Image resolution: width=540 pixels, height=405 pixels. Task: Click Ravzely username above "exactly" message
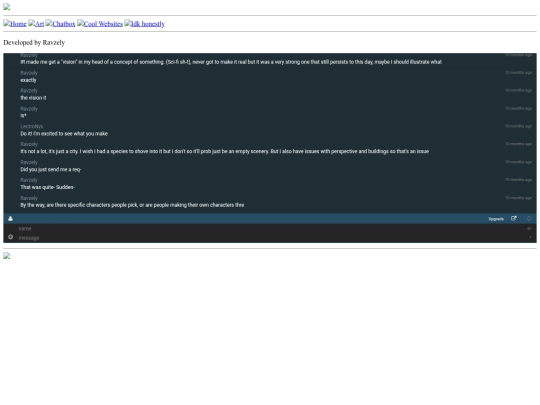[x=29, y=73]
